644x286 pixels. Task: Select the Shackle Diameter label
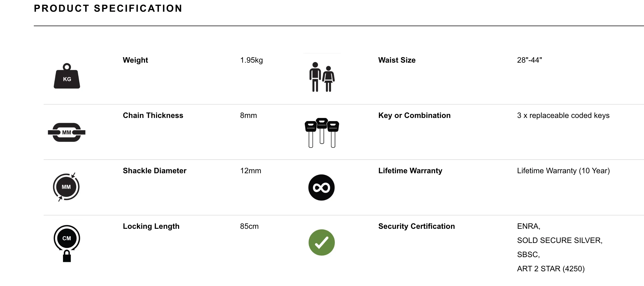pyautogui.click(x=155, y=171)
